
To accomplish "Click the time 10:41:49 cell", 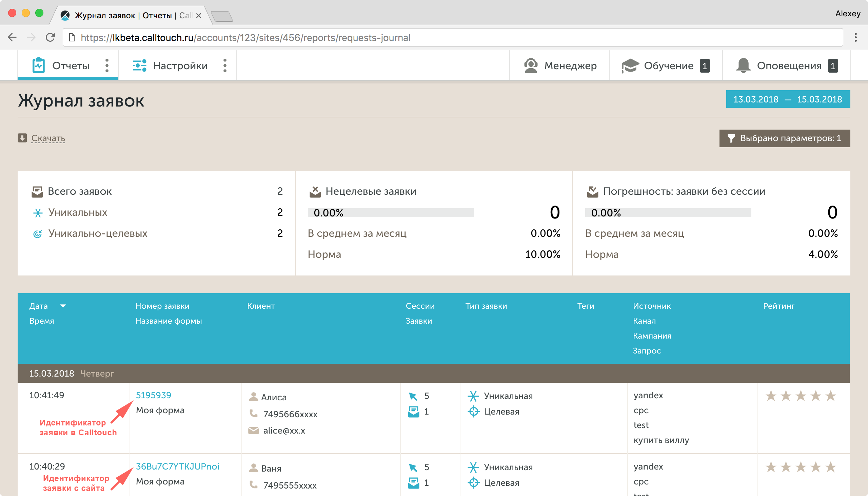I will pos(47,395).
